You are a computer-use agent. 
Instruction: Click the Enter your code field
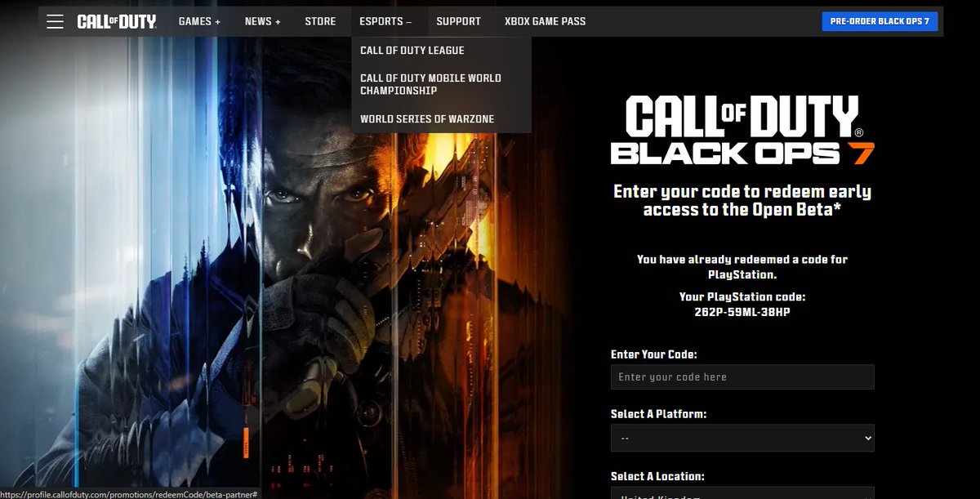coord(742,377)
